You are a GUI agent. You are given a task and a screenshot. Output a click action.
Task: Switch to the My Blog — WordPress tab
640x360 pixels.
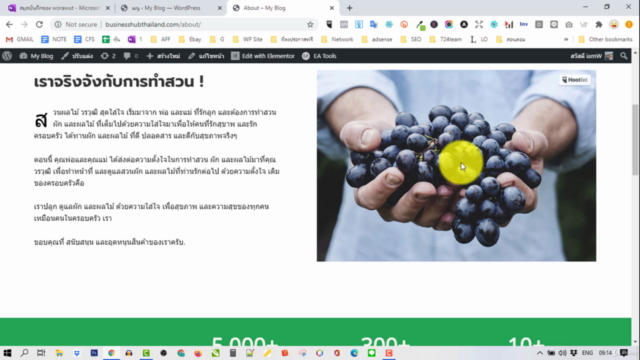point(171,8)
